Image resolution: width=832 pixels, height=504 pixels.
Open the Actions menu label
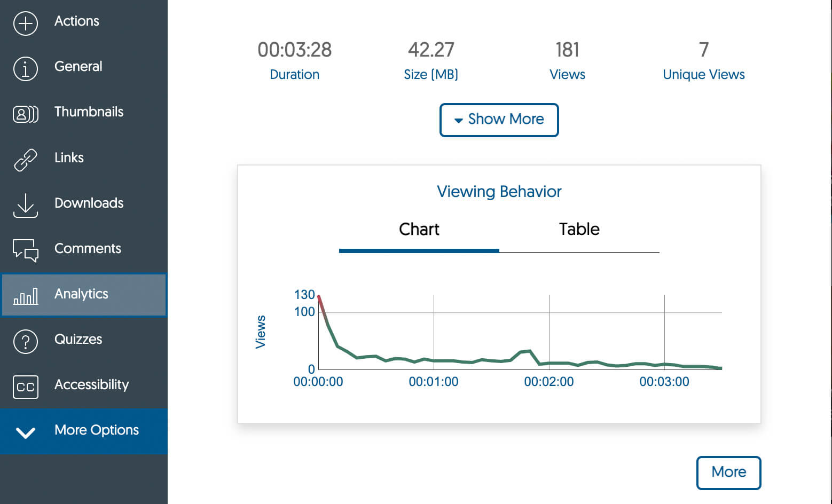pos(77,21)
